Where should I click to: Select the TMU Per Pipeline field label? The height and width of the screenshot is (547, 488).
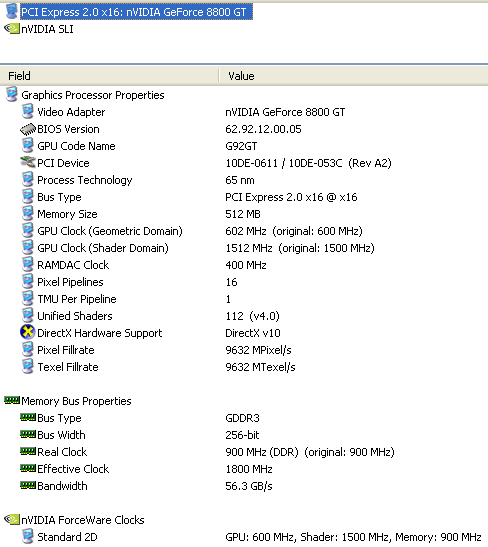coord(77,299)
